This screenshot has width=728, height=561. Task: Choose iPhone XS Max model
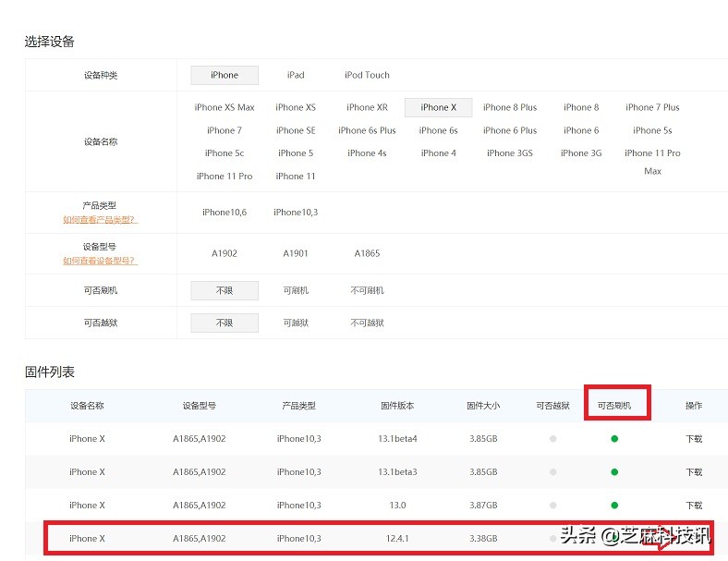tap(224, 108)
